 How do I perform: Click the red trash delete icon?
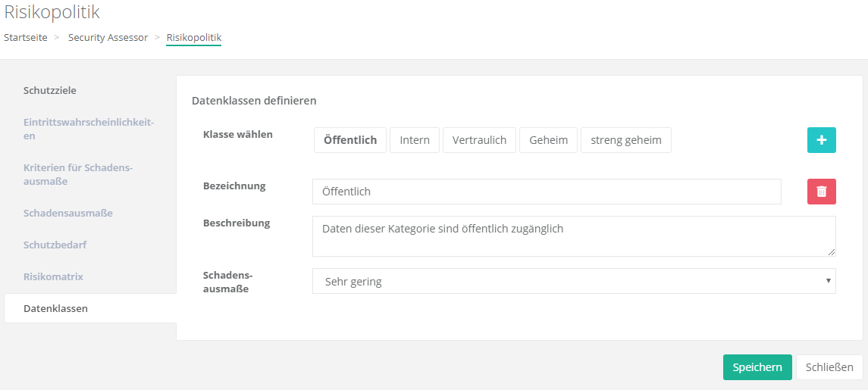coord(821,192)
